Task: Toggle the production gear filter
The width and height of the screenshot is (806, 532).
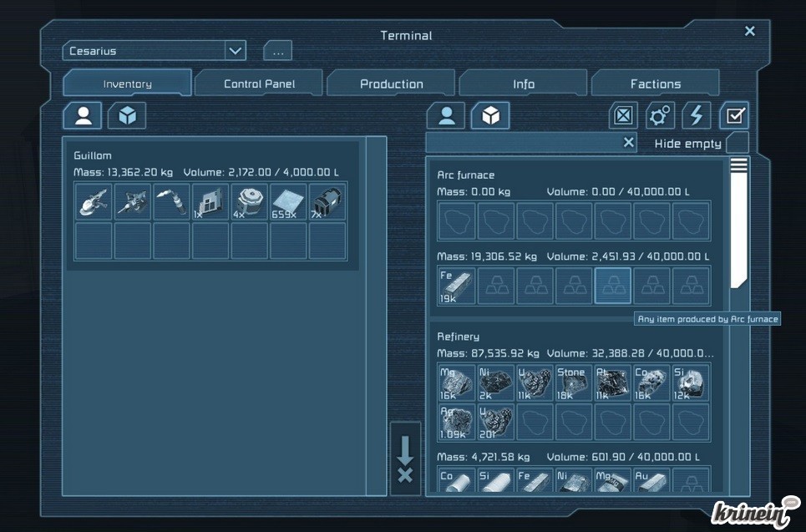Action: [x=660, y=115]
